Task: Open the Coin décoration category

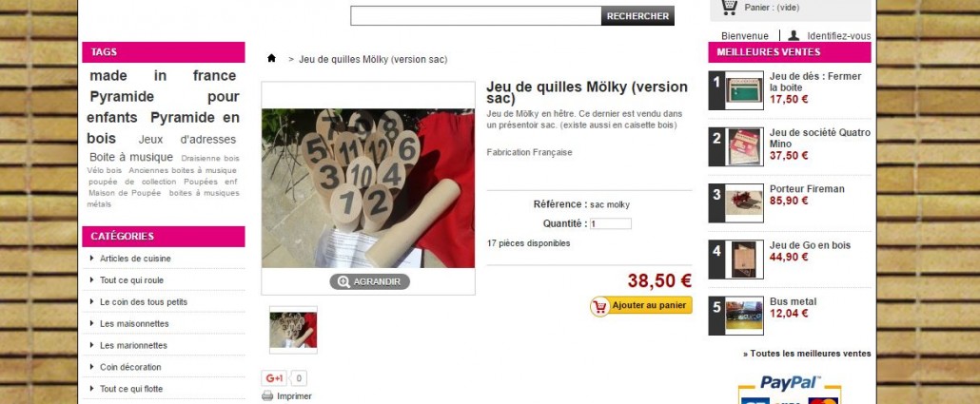Action: pos(130,367)
